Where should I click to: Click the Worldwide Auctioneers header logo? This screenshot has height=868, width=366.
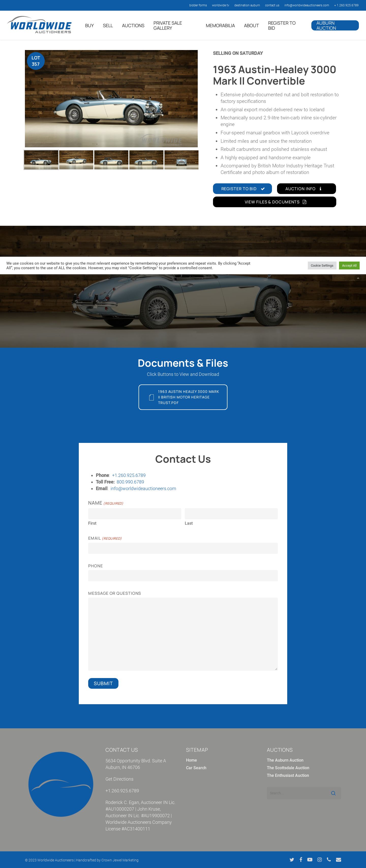point(39,25)
